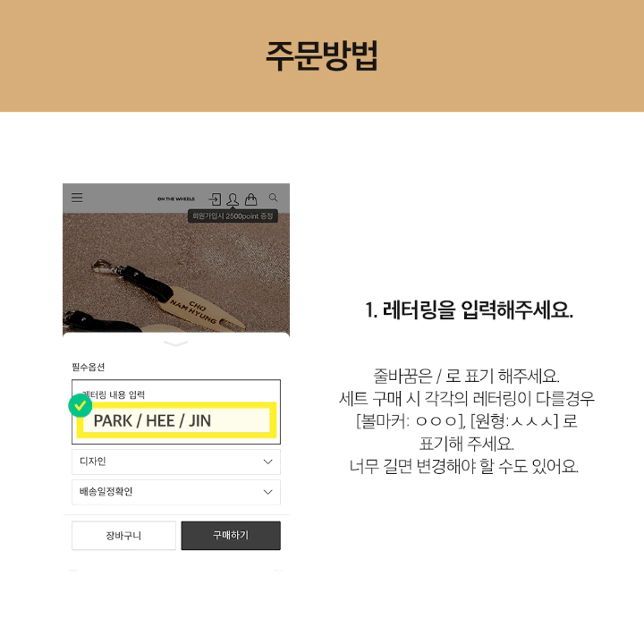Image resolution: width=644 pixels, height=644 pixels.
Task: Collapse the option sheet chevron handle
Action: (x=176, y=343)
